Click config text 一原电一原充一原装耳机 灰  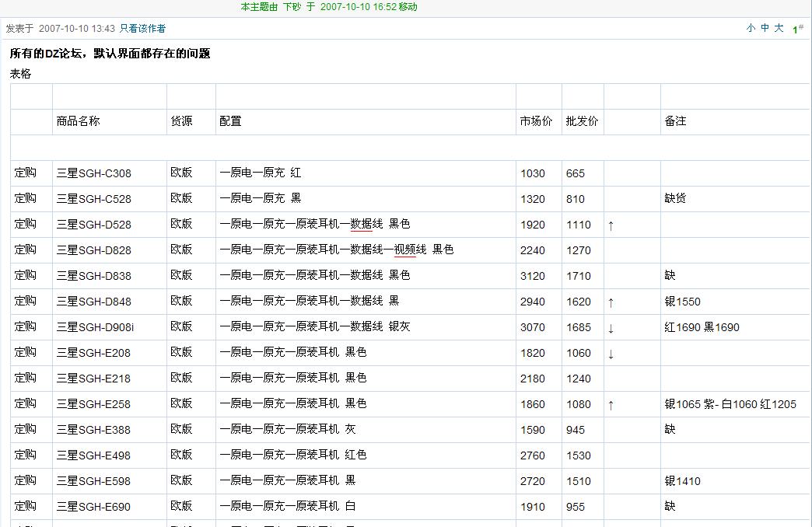click(x=288, y=429)
